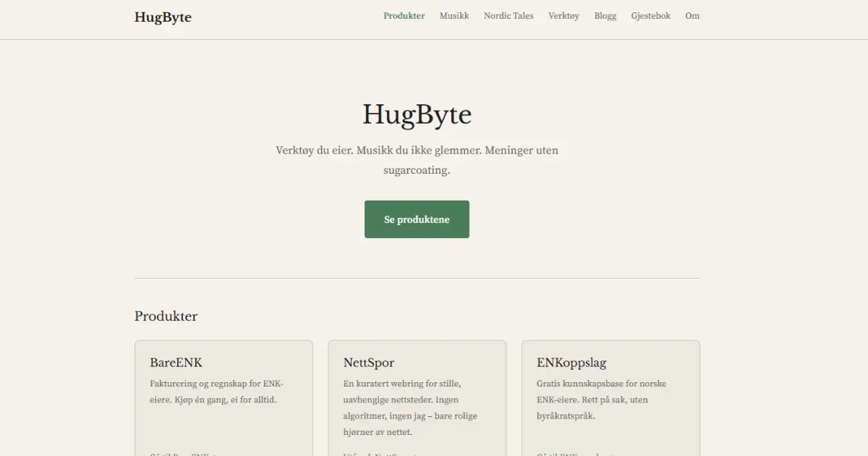
Task: Open the ENKoppslag card title
Action: [571, 363]
